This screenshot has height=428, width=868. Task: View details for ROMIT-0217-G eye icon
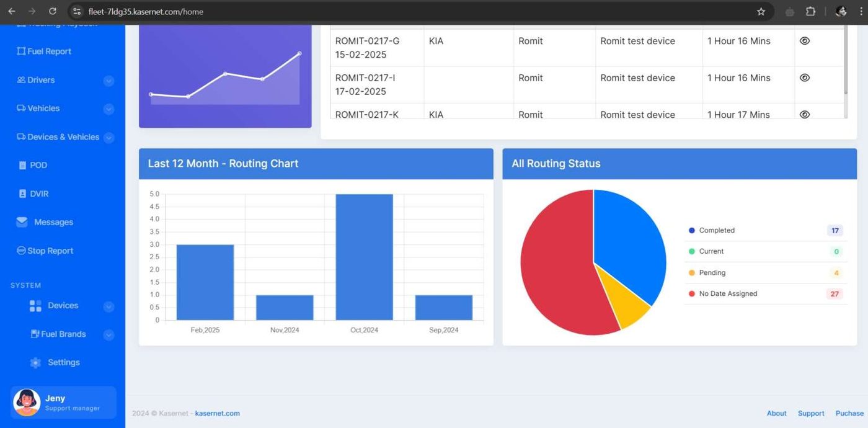point(805,41)
